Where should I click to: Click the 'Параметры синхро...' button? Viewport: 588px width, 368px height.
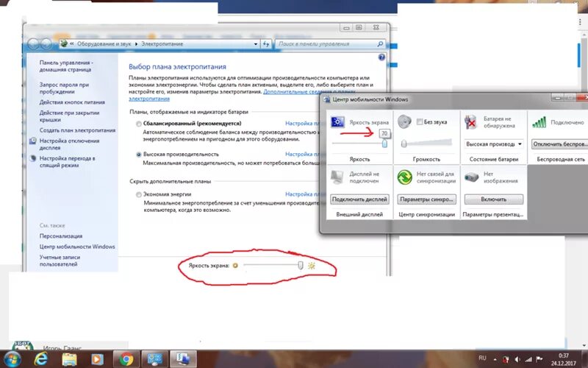point(426,199)
